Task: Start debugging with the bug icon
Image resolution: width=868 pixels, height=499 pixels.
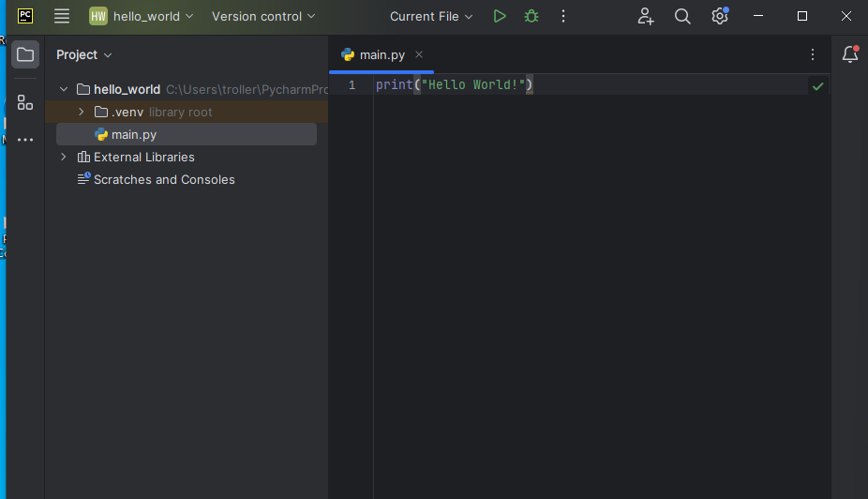Action: [531, 16]
